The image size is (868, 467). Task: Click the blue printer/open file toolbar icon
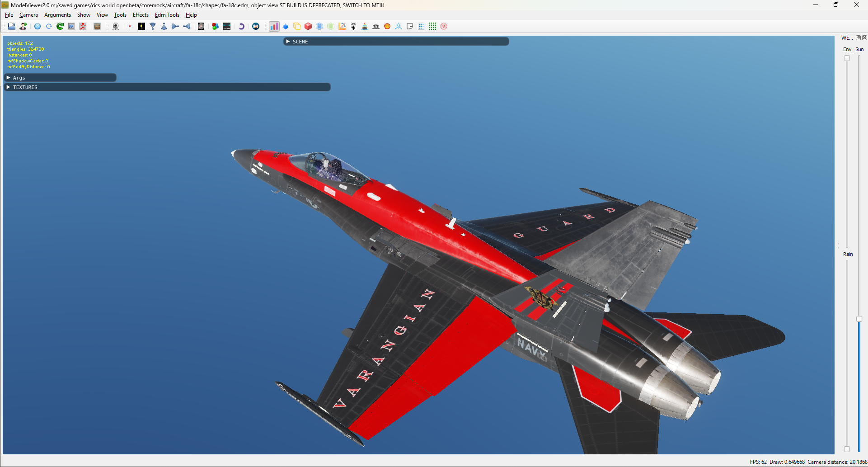[x=12, y=26]
